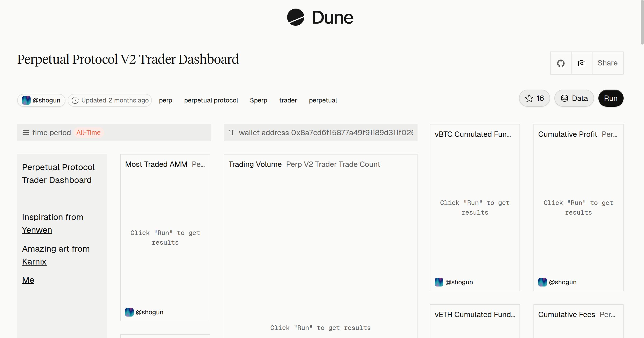Click the clock icon beside Updated
The image size is (644, 338).
coord(75,100)
